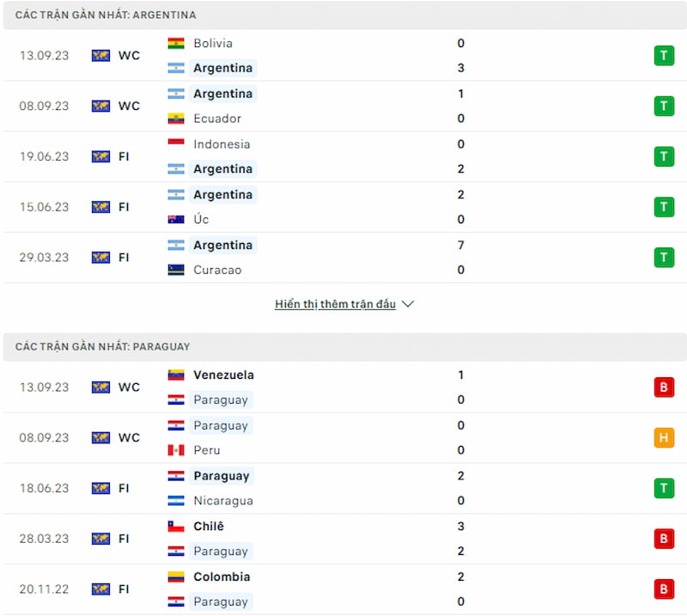This screenshot has height=616, width=687.
Task: Click the Peru flag icon
Action: coord(176,450)
